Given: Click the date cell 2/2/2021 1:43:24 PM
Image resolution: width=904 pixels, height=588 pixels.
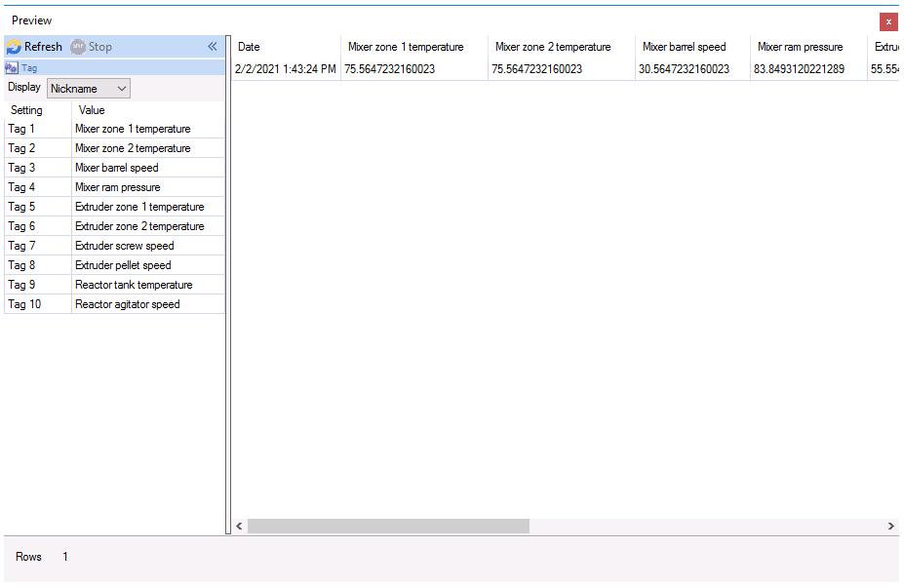Looking at the screenshot, I should (x=286, y=69).
